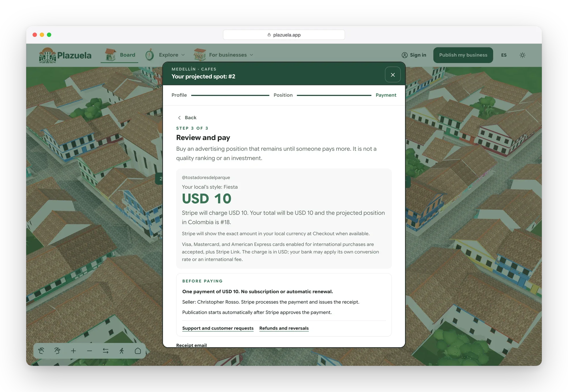Expand the For businesses dropdown chevron
Screen dimensions: 568x392
point(251,55)
